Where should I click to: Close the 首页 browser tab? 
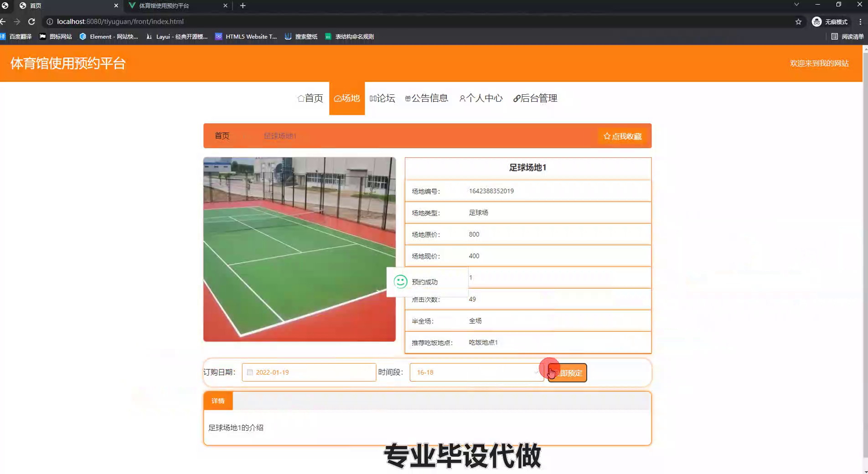point(116,5)
